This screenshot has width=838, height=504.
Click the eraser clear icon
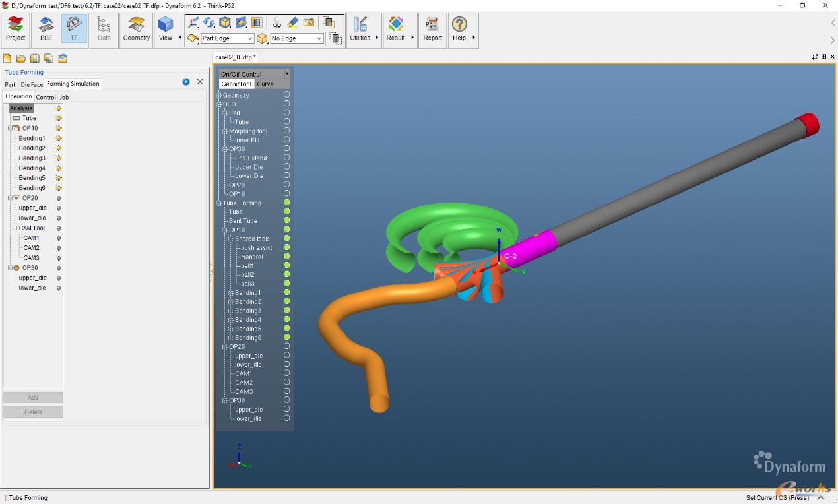(x=293, y=22)
